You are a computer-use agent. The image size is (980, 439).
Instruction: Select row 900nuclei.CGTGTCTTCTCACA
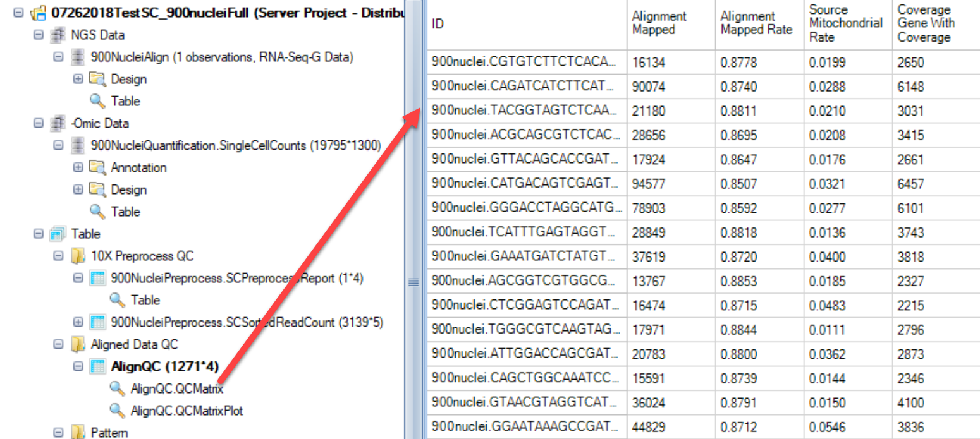[x=527, y=62]
